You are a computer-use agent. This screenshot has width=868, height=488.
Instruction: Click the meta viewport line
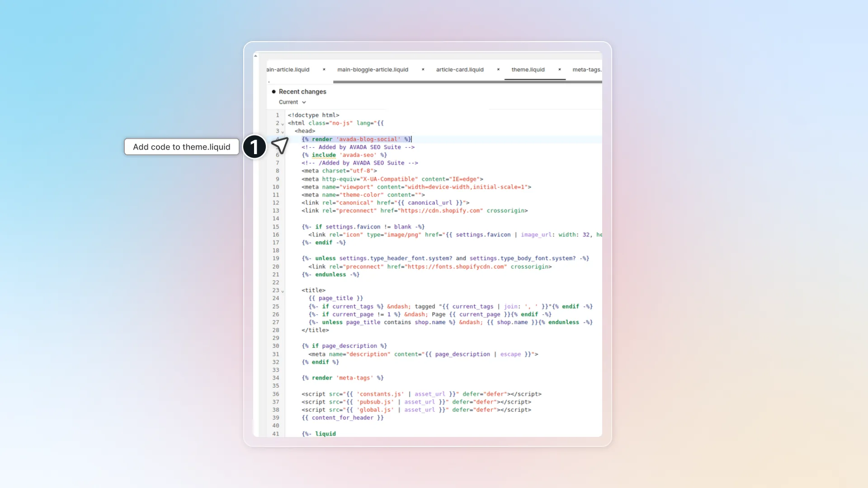pos(416,187)
